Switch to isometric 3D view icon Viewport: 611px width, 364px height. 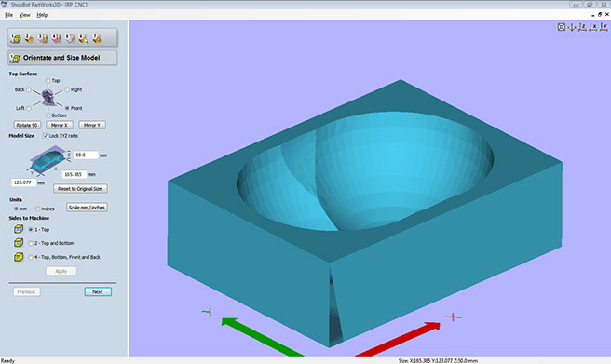572,27
